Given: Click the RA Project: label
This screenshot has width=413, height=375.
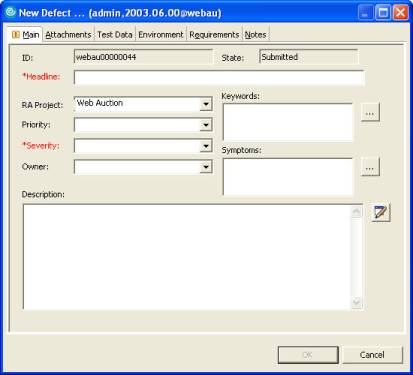Looking at the screenshot, I should [42, 105].
